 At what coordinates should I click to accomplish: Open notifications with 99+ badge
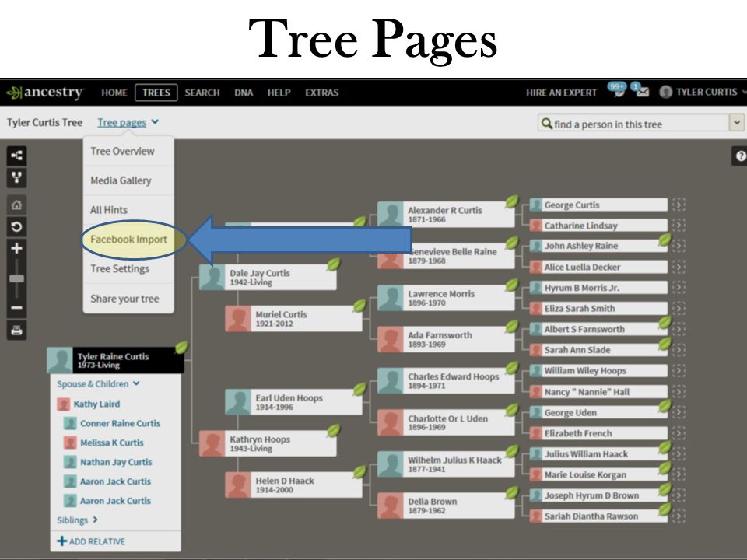coord(617,90)
